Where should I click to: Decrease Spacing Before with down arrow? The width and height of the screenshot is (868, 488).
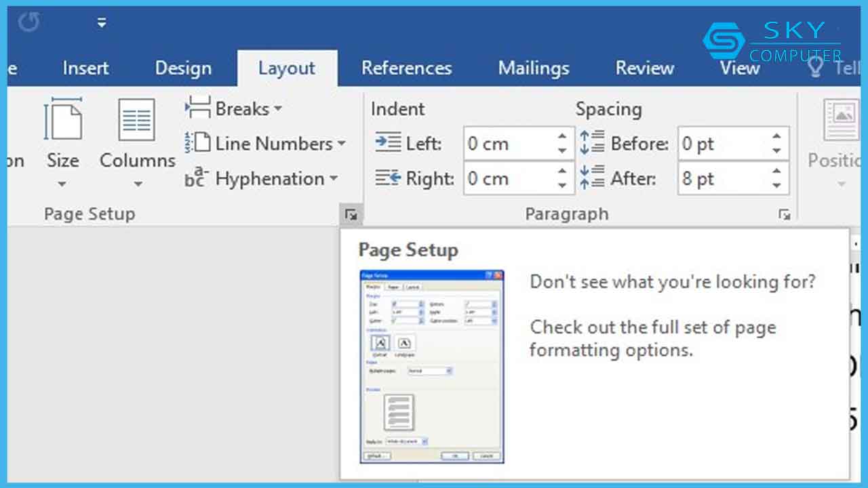coord(776,151)
